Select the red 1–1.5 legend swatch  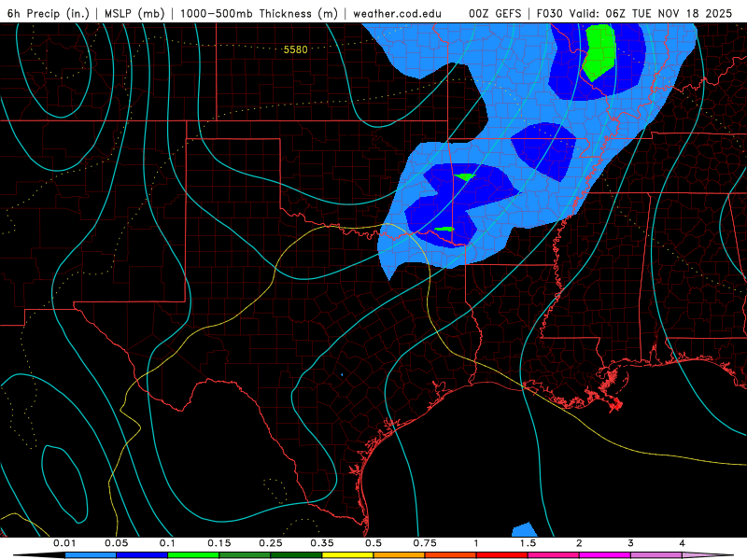(x=502, y=555)
